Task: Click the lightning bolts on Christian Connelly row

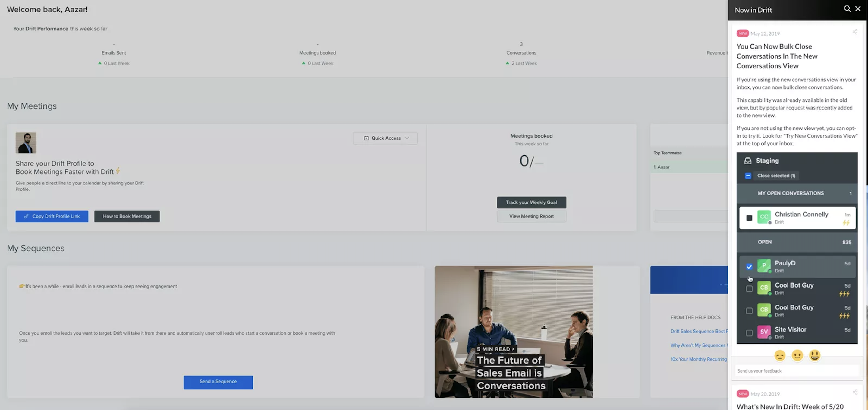Action: coord(846,223)
